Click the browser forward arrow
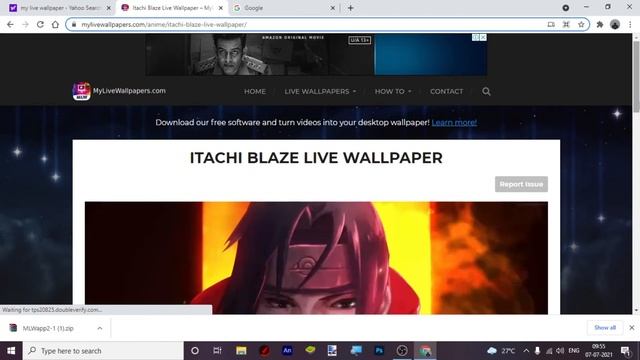 (x=25, y=24)
